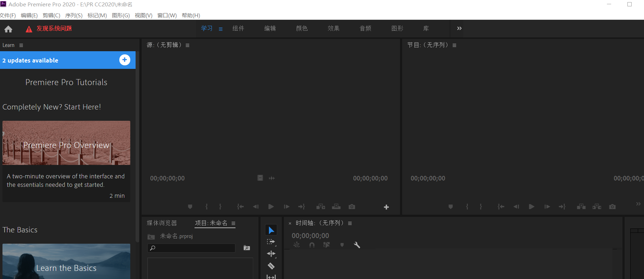Screen dimensions: 644x279
Task: Step back one frame in Source monitor
Action: pyautogui.click(x=256, y=207)
